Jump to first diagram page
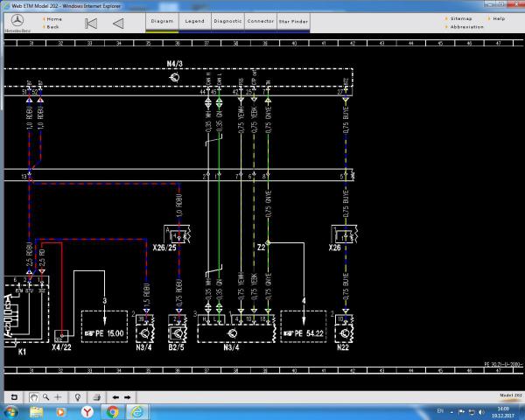525x420 pixels. click(90, 23)
